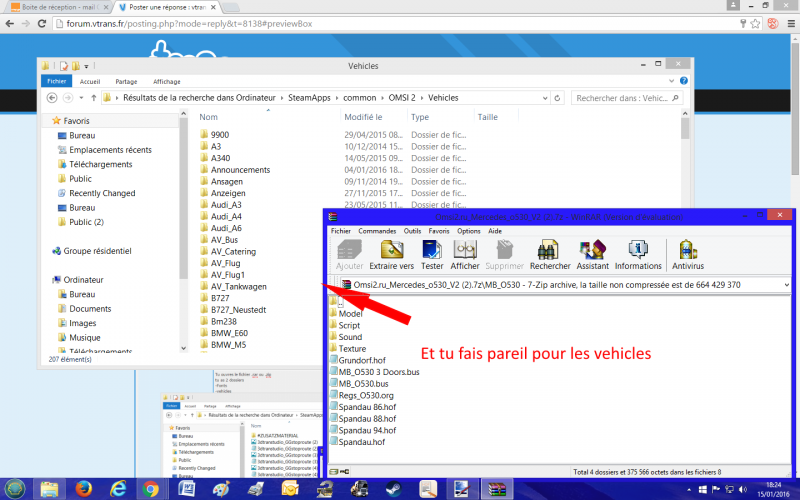
Task: Reload the page in Chrome
Action: tap(42, 23)
